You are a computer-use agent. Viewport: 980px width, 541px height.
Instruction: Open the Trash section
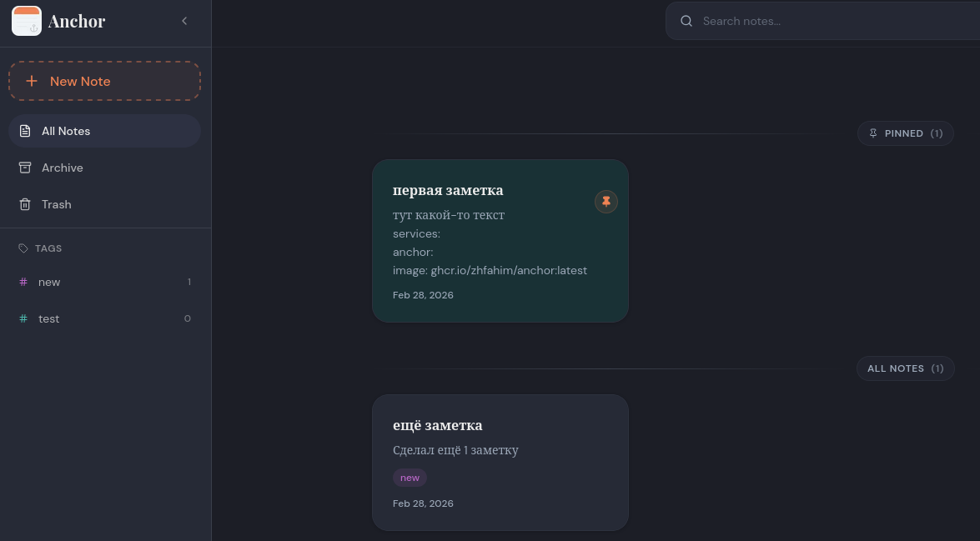tap(57, 204)
